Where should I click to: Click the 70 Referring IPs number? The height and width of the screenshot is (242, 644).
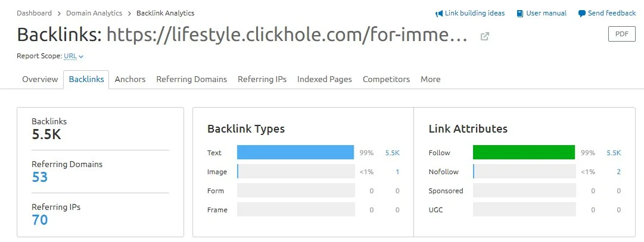tap(40, 220)
